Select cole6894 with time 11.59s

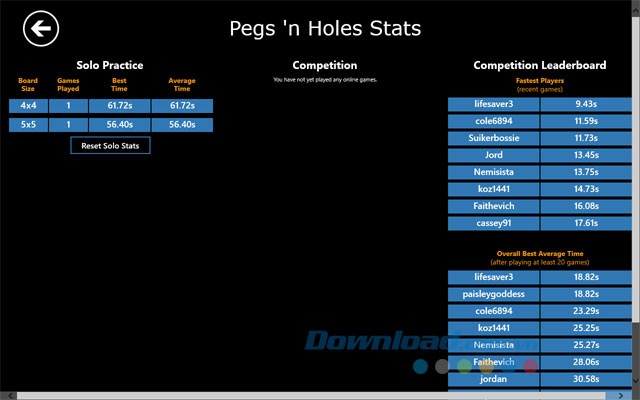coord(494,120)
